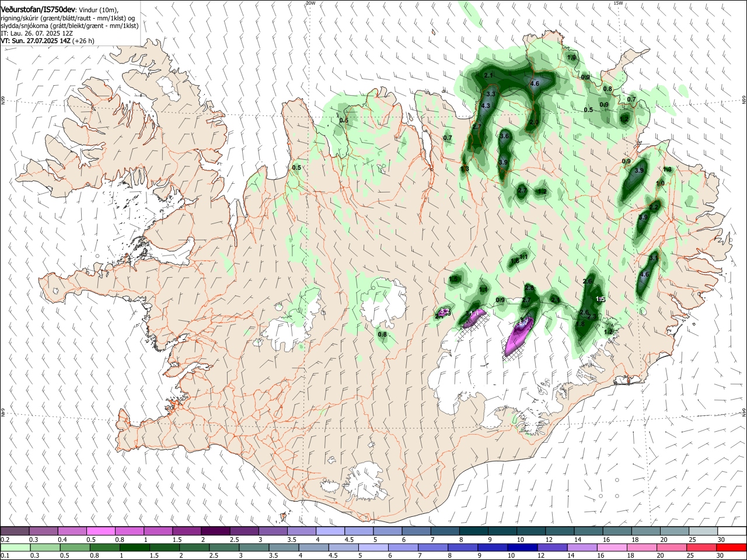Image resolution: width=747 pixels, height=560 pixels.
Task: Click the 66N latitude label on right edge
Action: coord(744,100)
